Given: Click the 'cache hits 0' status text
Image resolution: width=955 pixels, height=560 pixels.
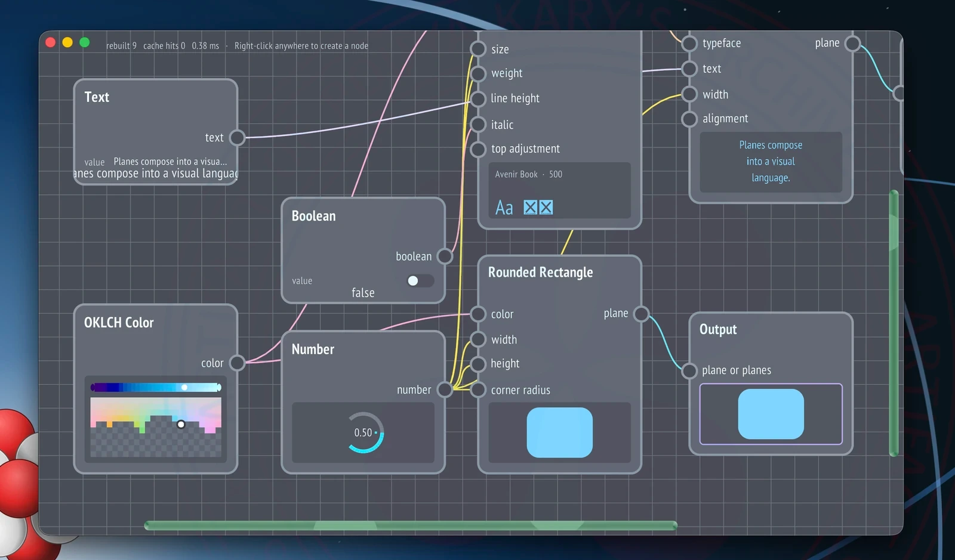Looking at the screenshot, I should [164, 46].
